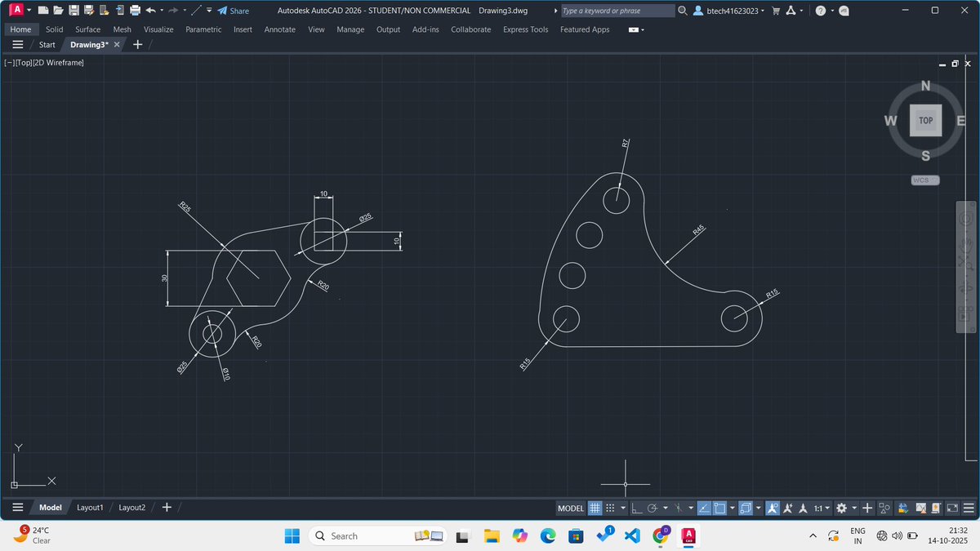Screen dimensions: 980x551
Task: Open the Home ribbon tab
Action: pos(20,29)
